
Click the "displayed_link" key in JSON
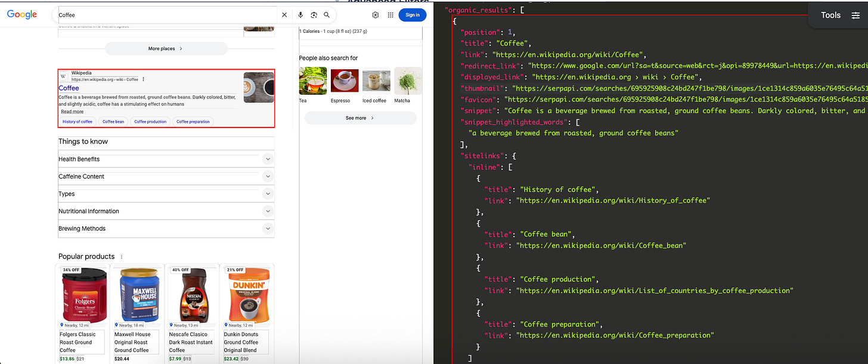click(492, 77)
